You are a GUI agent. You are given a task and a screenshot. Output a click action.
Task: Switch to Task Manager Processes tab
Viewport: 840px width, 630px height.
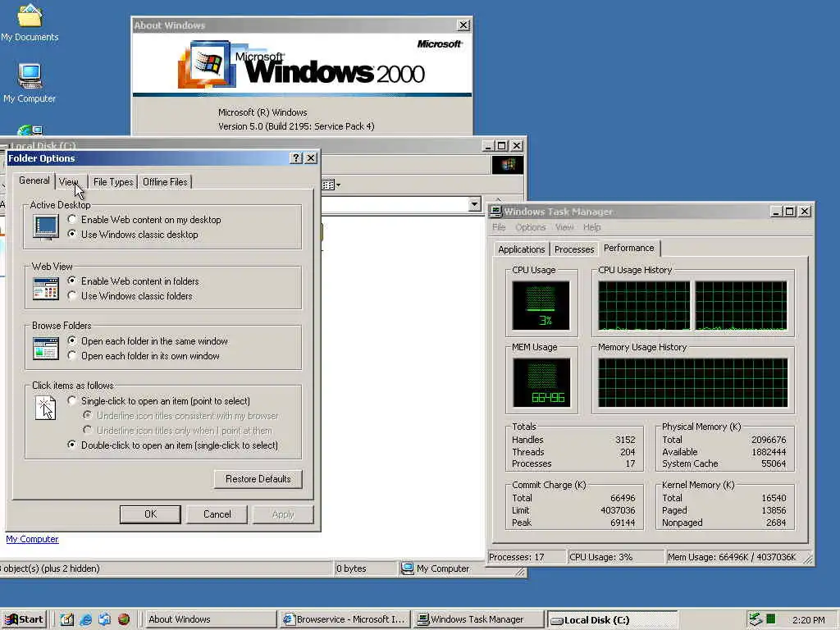pos(574,249)
